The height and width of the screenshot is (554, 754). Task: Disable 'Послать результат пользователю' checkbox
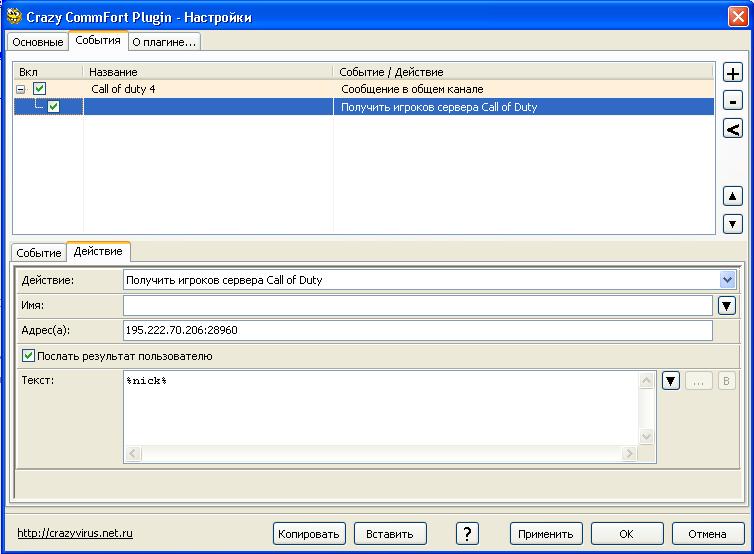(x=28, y=356)
